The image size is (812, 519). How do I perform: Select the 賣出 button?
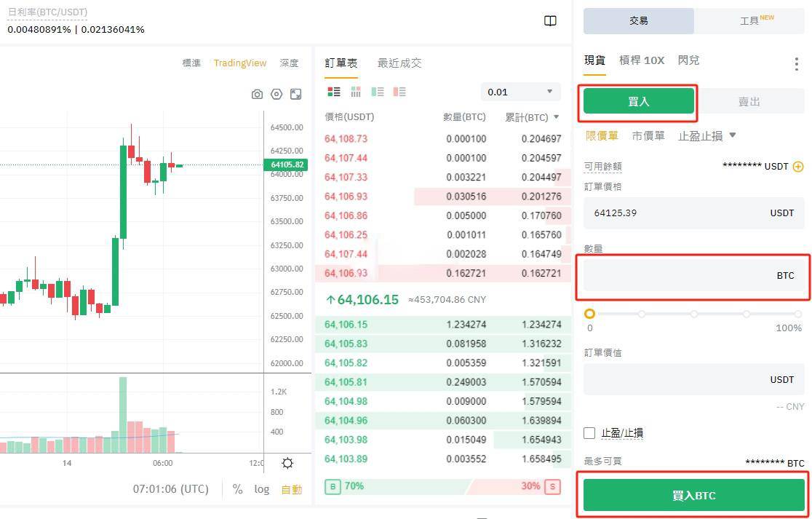coord(749,101)
